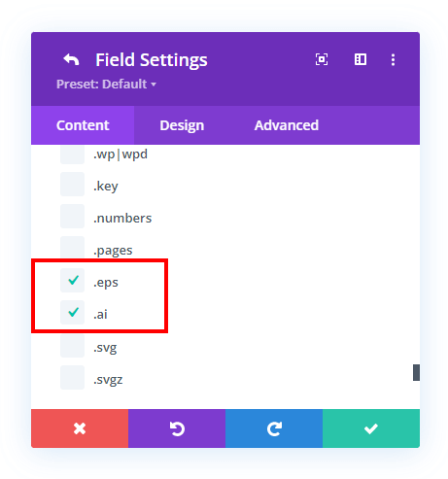The height and width of the screenshot is (479, 448).
Task: Select the .pages file type checkbox
Action: tap(73, 248)
